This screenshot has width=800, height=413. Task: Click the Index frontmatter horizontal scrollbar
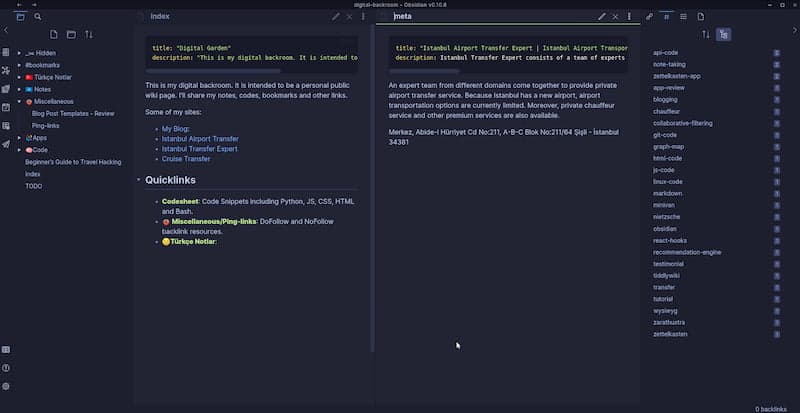pos(213,71)
